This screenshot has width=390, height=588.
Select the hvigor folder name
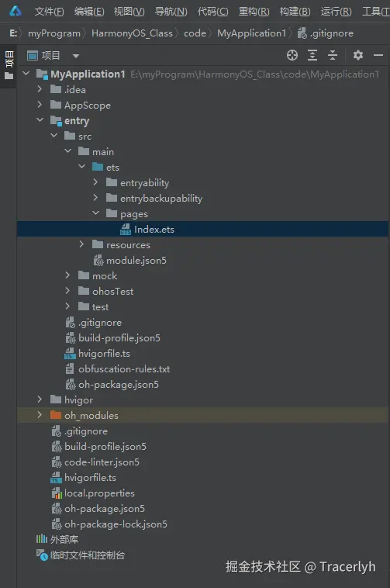[78, 400]
